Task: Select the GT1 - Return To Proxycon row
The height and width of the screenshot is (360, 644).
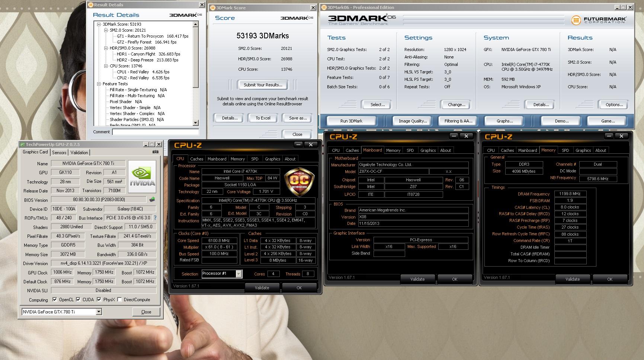Action: pyautogui.click(x=153, y=36)
